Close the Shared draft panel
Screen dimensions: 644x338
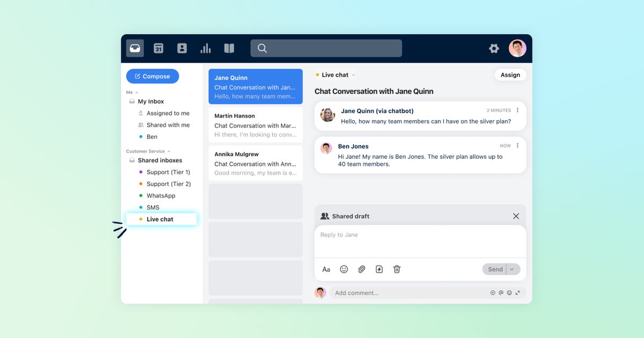[516, 216]
